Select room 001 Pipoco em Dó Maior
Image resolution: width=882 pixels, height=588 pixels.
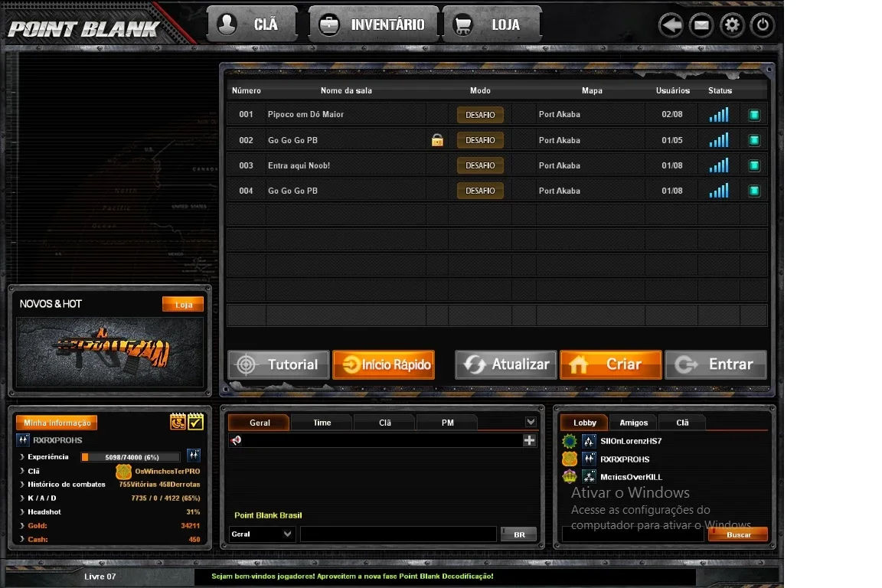pos(497,115)
